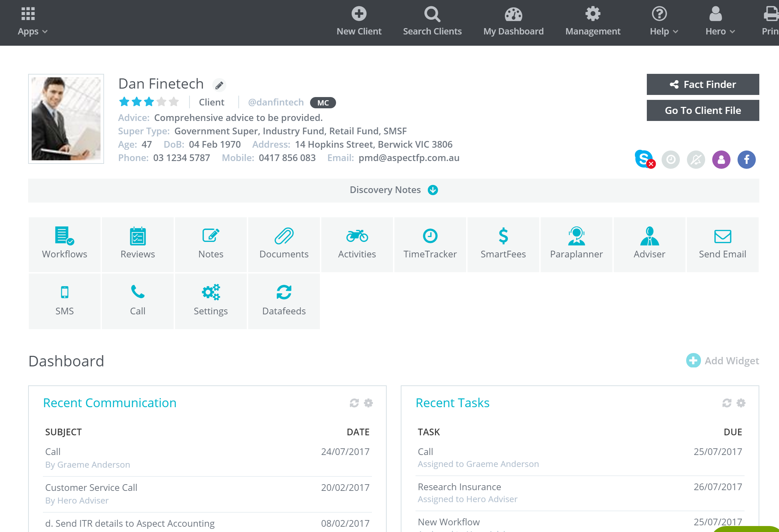The height and width of the screenshot is (532, 779).
Task: Switch to My Dashboard
Action: pos(513,21)
